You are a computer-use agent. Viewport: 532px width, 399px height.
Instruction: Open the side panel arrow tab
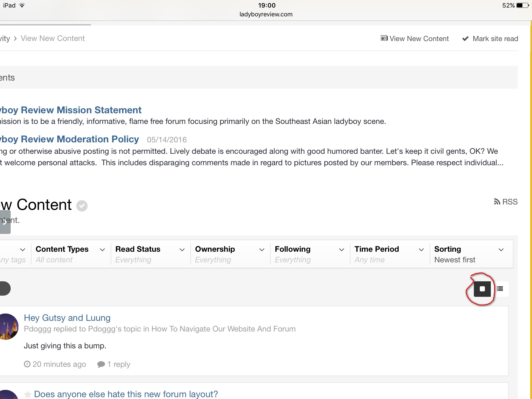[5, 222]
